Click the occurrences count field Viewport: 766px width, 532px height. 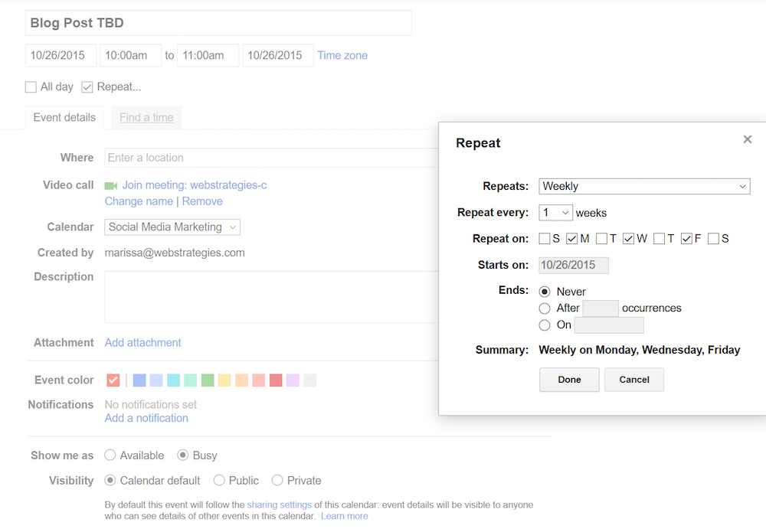point(601,308)
